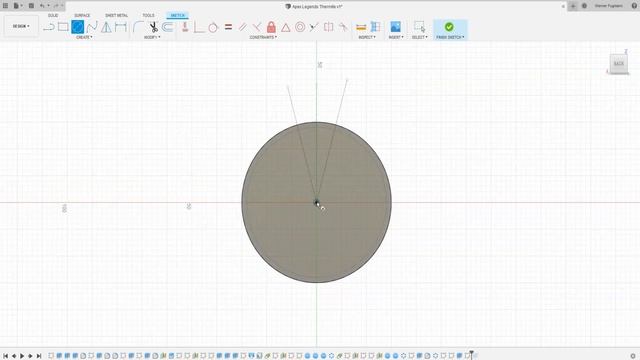Redo the last undone action
The height and width of the screenshot is (360, 640).
(56, 6)
